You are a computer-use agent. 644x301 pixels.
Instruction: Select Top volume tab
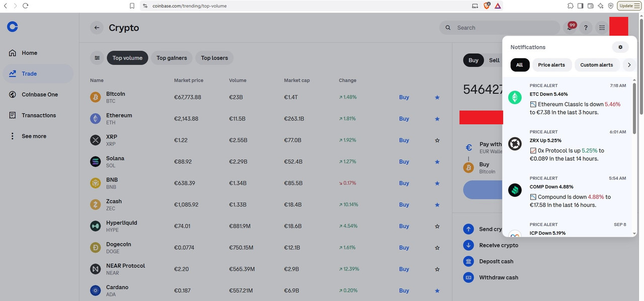click(x=127, y=58)
